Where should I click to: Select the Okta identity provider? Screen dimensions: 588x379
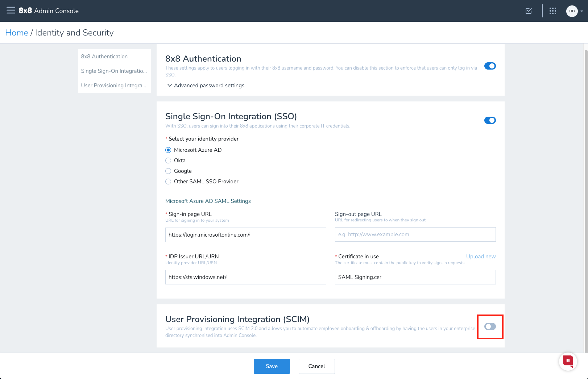click(168, 160)
